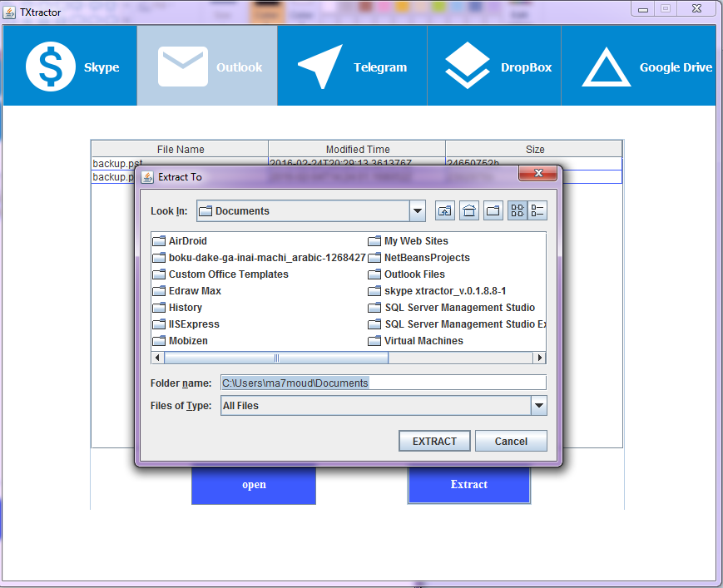The height and width of the screenshot is (588, 723).
Task: Select the Custom Office Templates folder
Action: pyautogui.click(x=220, y=274)
